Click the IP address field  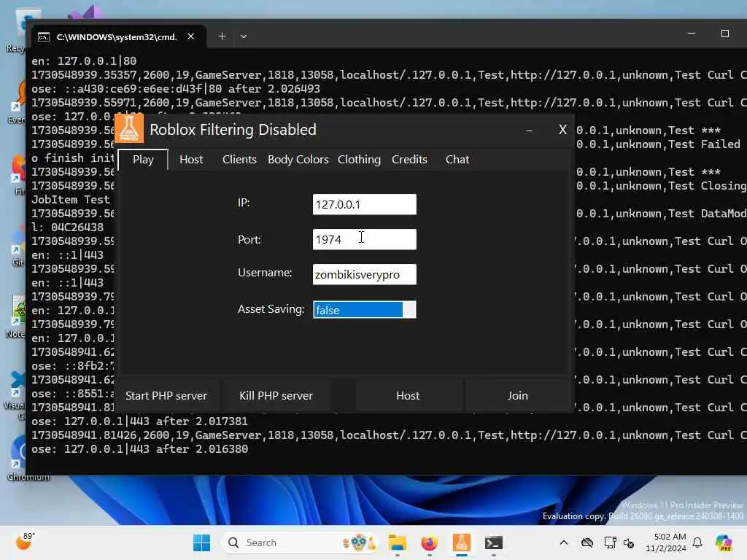(x=365, y=204)
